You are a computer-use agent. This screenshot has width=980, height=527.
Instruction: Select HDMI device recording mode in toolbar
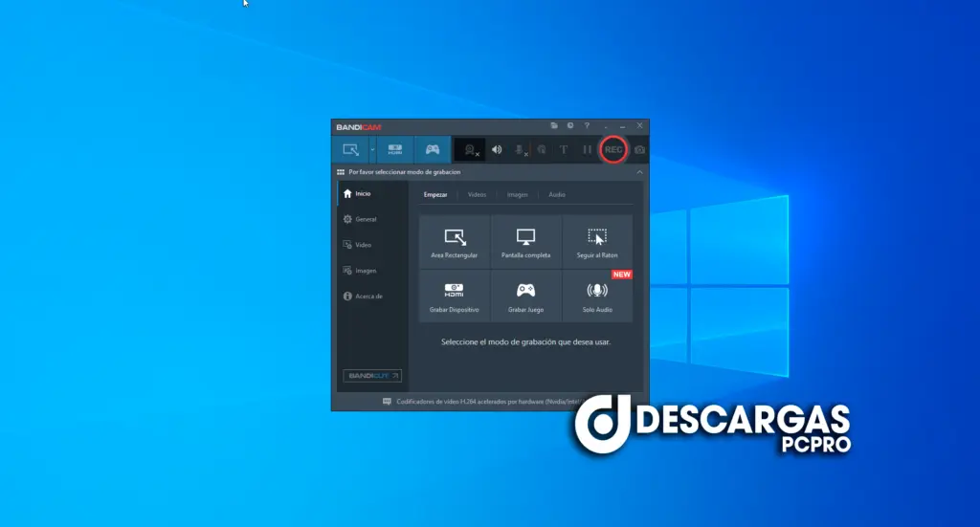(x=395, y=150)
